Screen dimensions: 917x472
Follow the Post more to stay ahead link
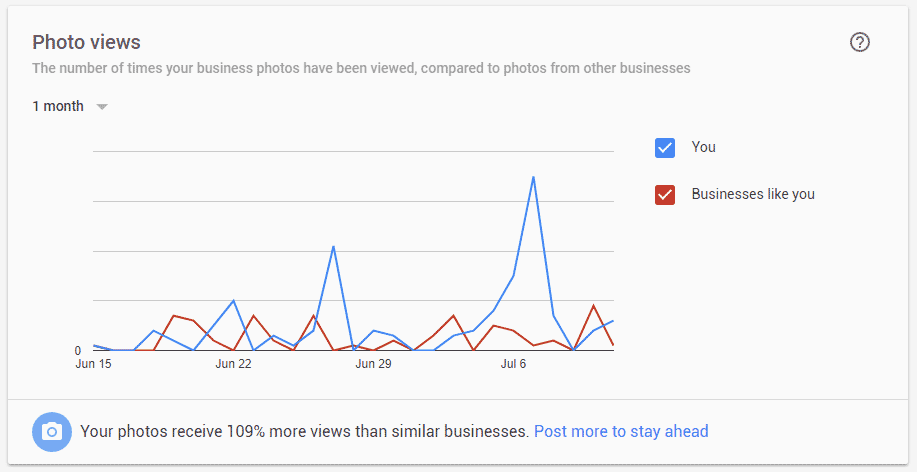[621, 432]
